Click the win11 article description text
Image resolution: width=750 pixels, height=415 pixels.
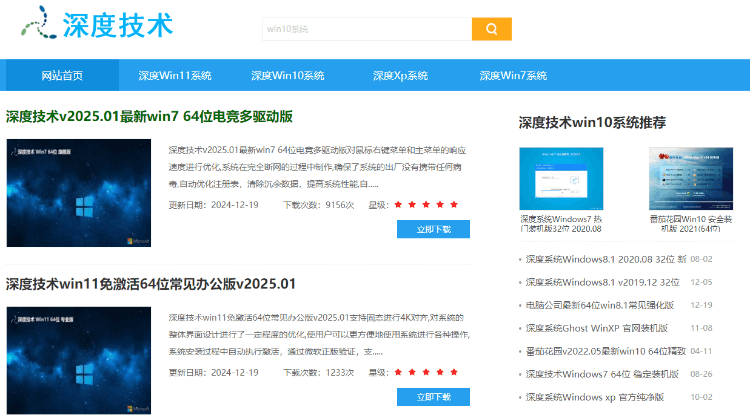pyautogui.click(x=319, y=335)
